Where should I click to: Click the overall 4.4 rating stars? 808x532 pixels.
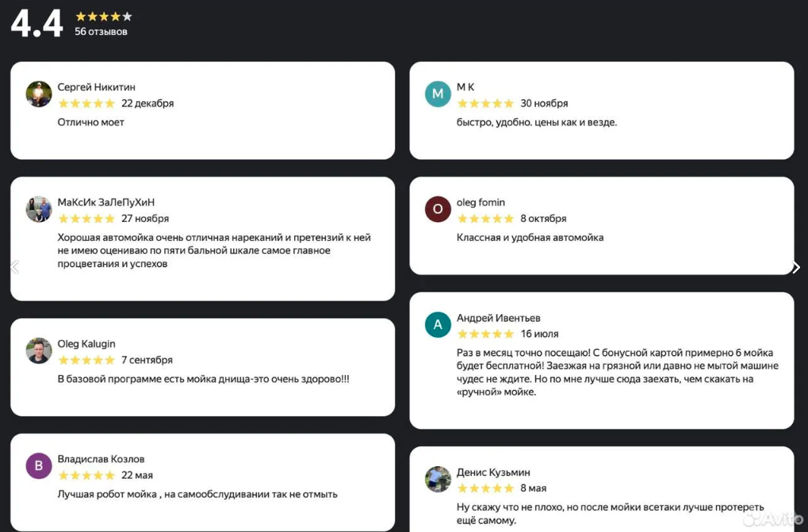[104, 17]
